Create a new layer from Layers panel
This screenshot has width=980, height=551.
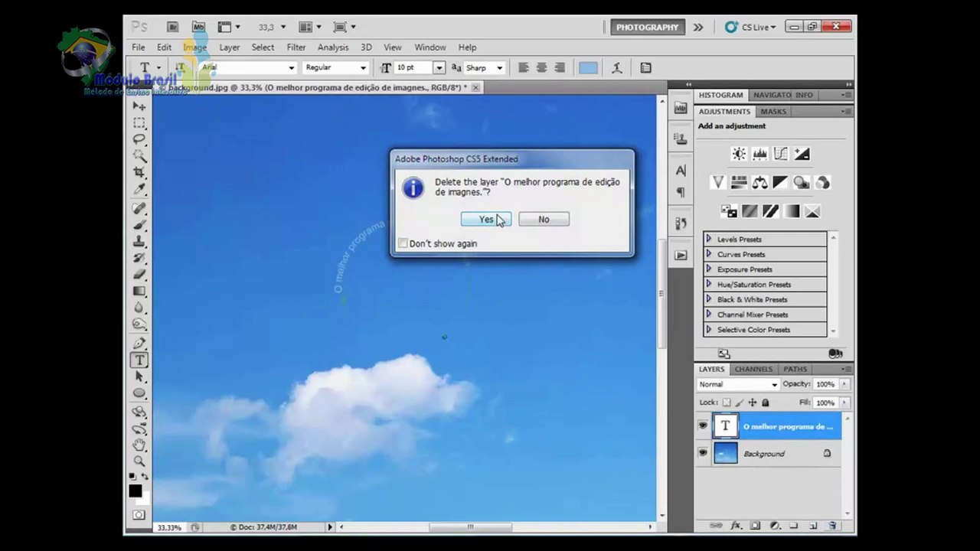tap(813, 526)
